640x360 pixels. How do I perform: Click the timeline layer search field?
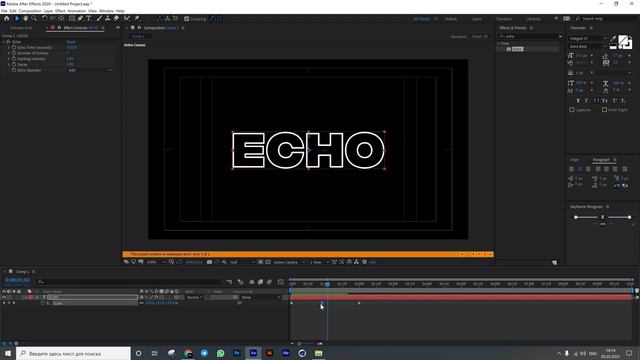[x=129, y=282]
